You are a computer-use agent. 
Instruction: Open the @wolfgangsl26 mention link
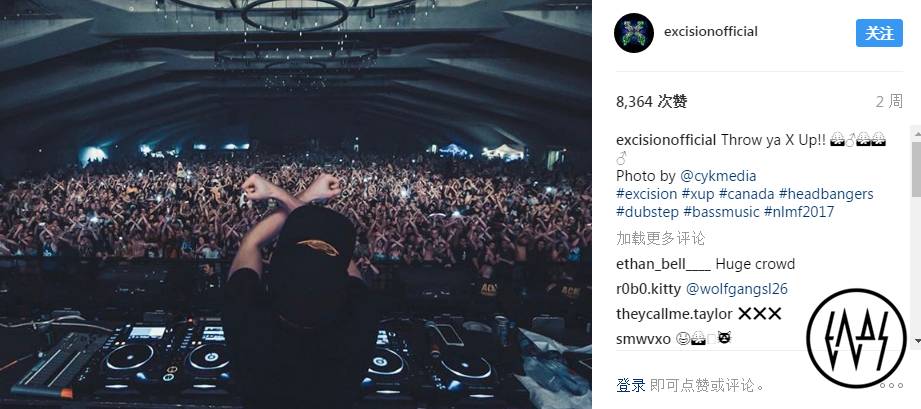[x=737, y=289]
